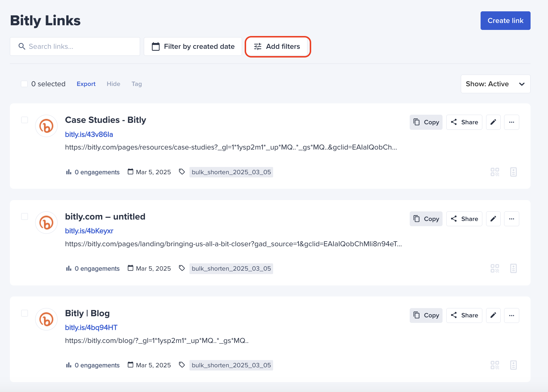This screenshot has height=392, width=548.
Task: Open QR code icon for bitly.com – untitled
Action: tap(495, 268)
